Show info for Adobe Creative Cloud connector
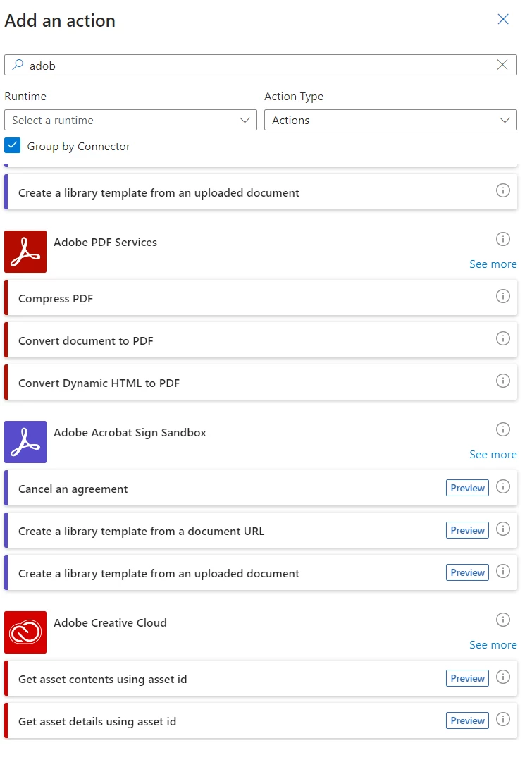 pyautogui.click(x=502, y=620)
